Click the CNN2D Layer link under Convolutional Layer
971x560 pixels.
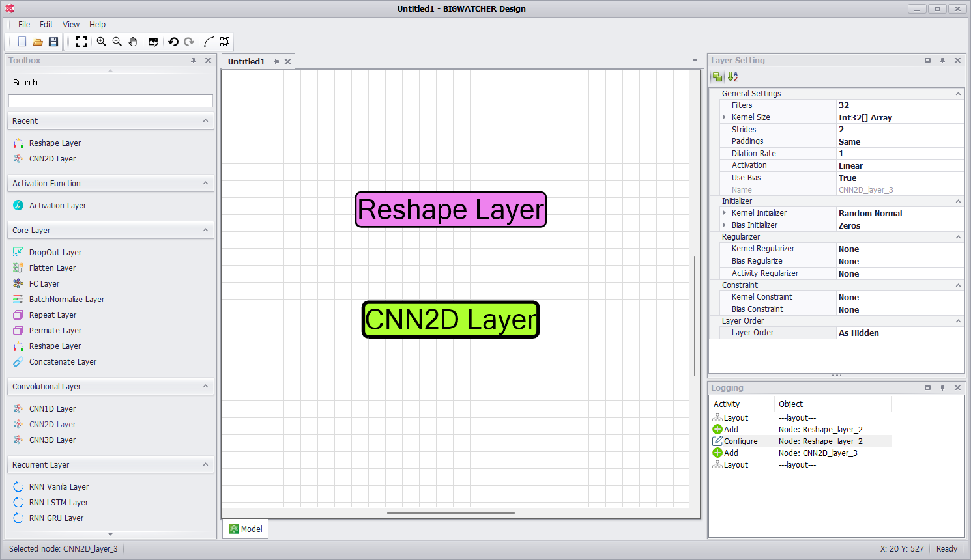(x=52, y=425)
